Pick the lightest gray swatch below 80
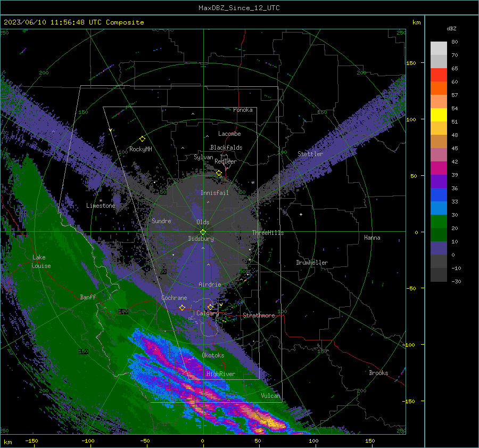479x448 pixels. 439,48
